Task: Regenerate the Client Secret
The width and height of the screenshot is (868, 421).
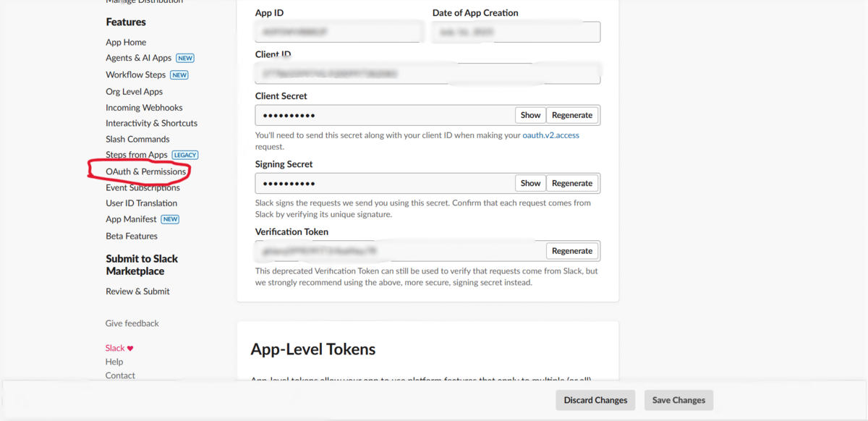Action: tap(572, 115)
